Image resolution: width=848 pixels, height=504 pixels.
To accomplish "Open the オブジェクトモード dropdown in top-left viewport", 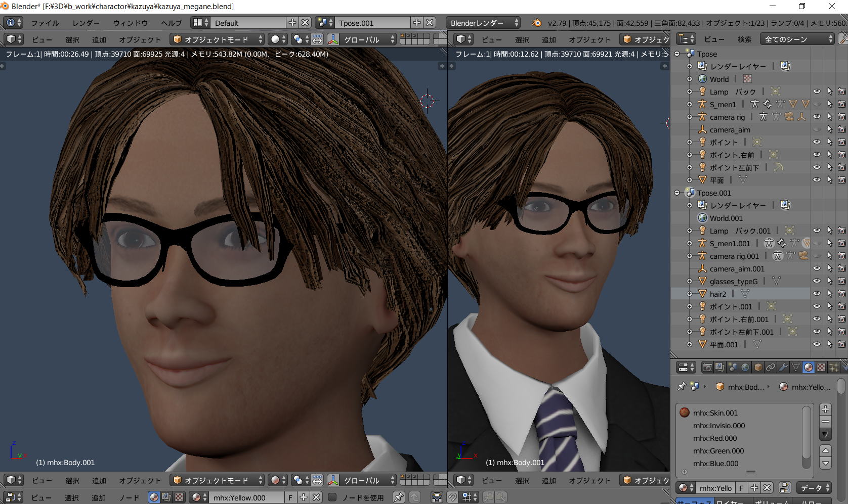I will (x=218, y=39).
